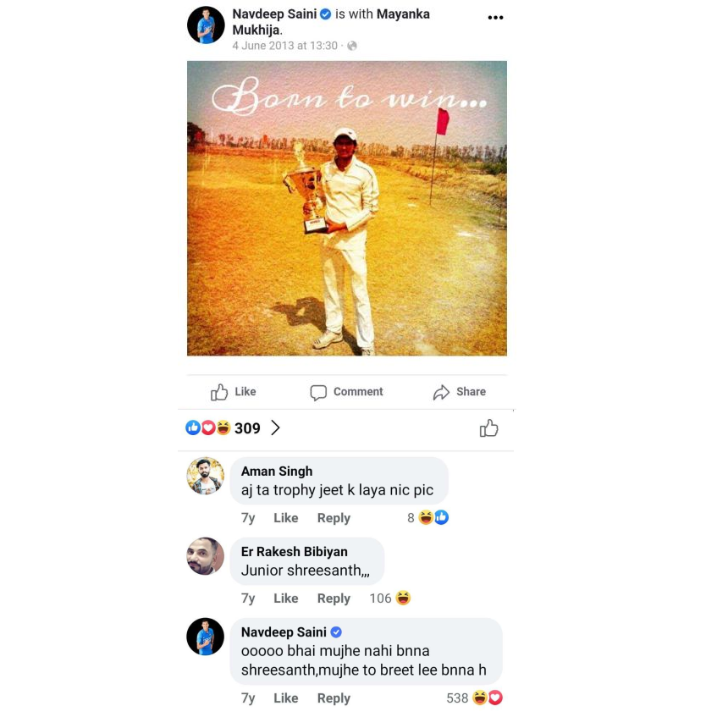Click the Like thumbs-up icon under the photo

(x=219, y=392)
